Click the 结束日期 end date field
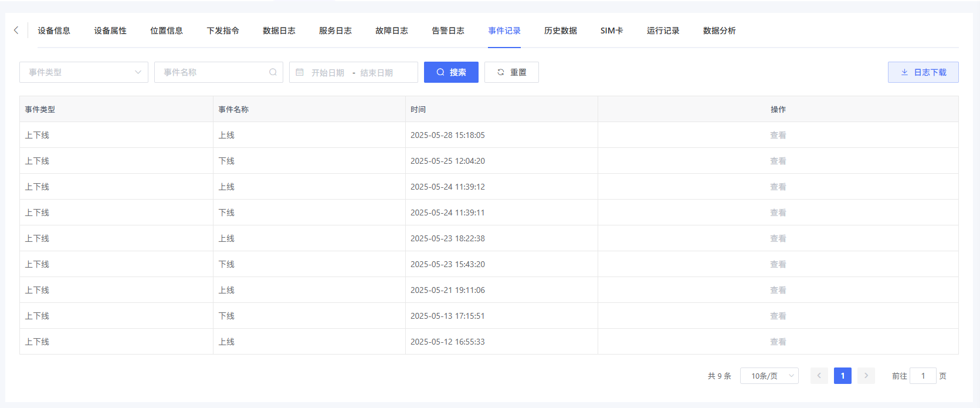This screenshot has width=980, height=408. (x=377, y=73)
